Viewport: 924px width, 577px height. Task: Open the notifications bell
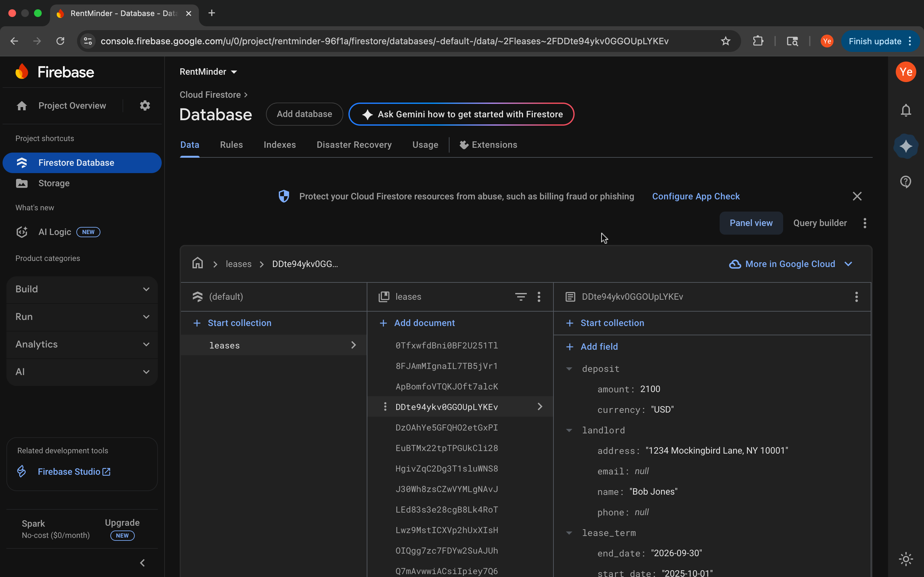click(906, 110)
